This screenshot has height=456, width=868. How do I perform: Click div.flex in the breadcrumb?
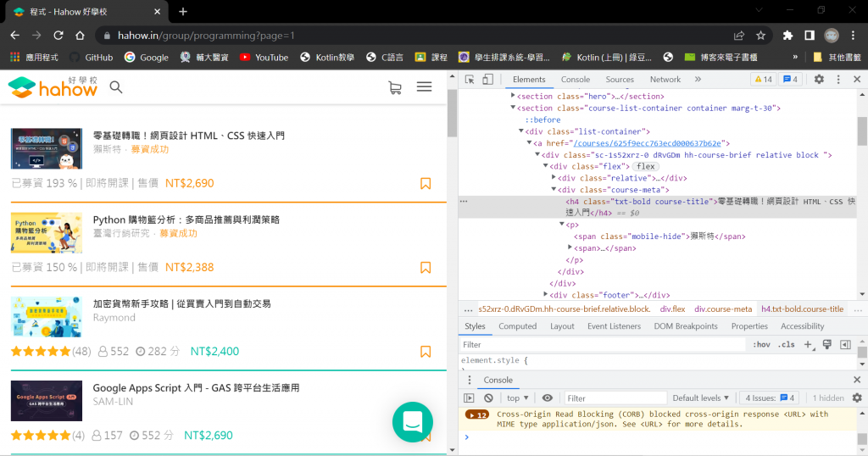click(672, 309)
